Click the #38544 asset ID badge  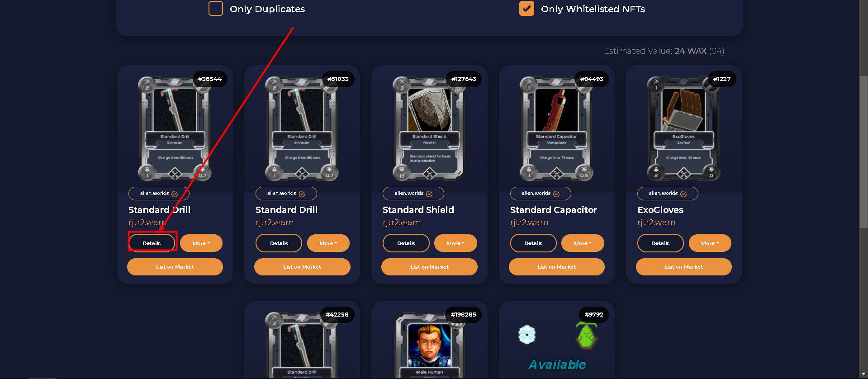coord(210,79)
